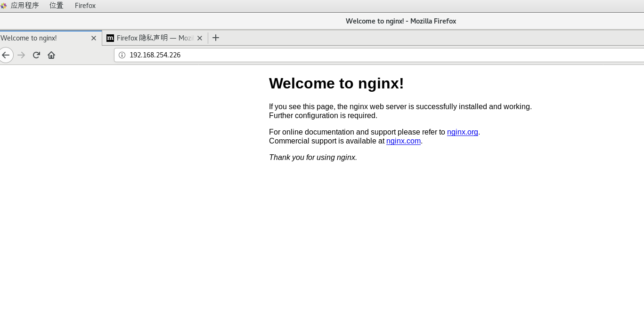644x319 pixels.
Task: Open the Firefox menu in top panel
Action: coord(85,6)
